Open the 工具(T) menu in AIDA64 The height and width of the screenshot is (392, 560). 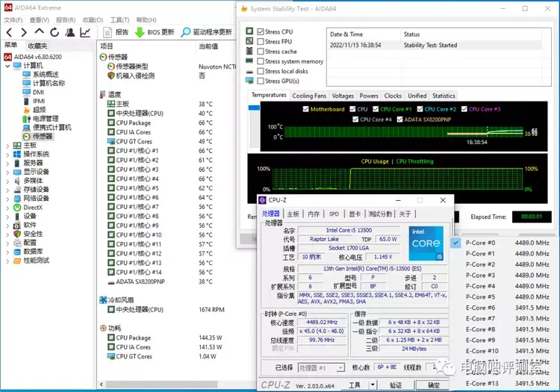coord(119,20)
